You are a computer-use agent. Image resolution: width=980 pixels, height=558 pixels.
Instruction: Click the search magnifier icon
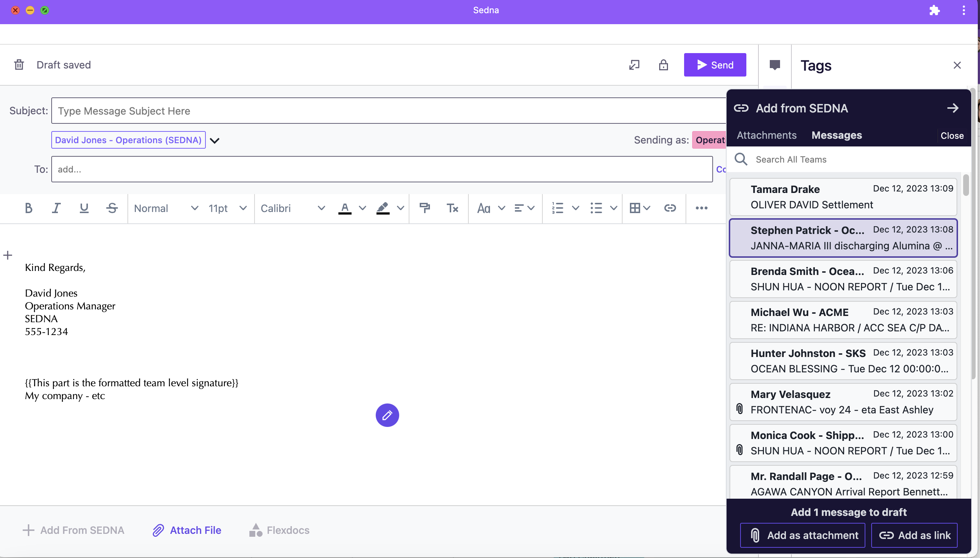tap(741, 159)
